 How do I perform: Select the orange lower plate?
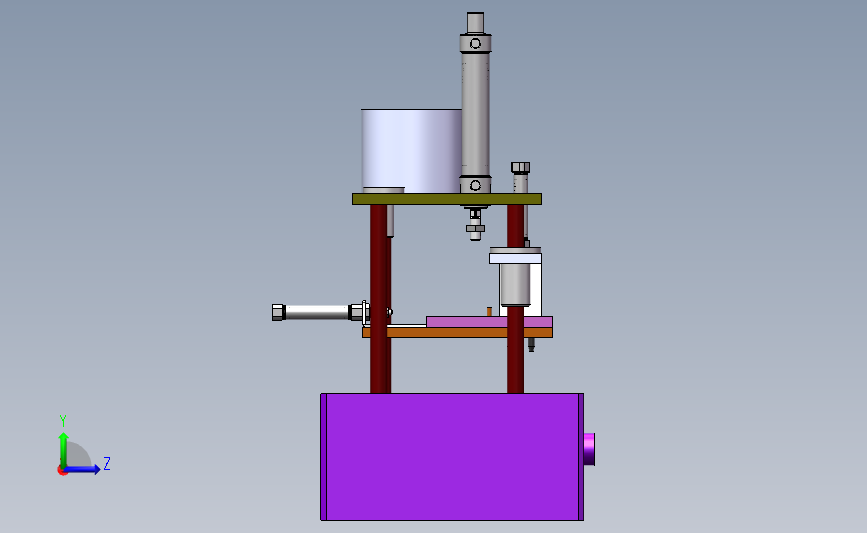(x=457, y=332)
